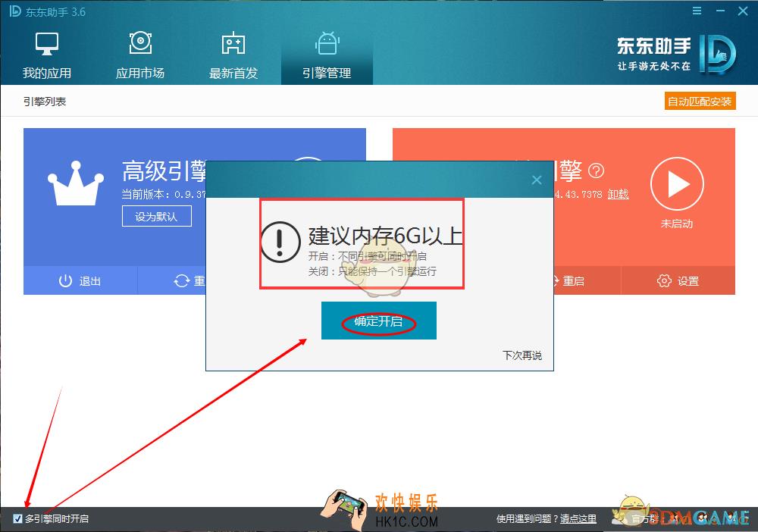Select the 引擎管理 tab
Viewport: 758px width, 532px height.
327,55
